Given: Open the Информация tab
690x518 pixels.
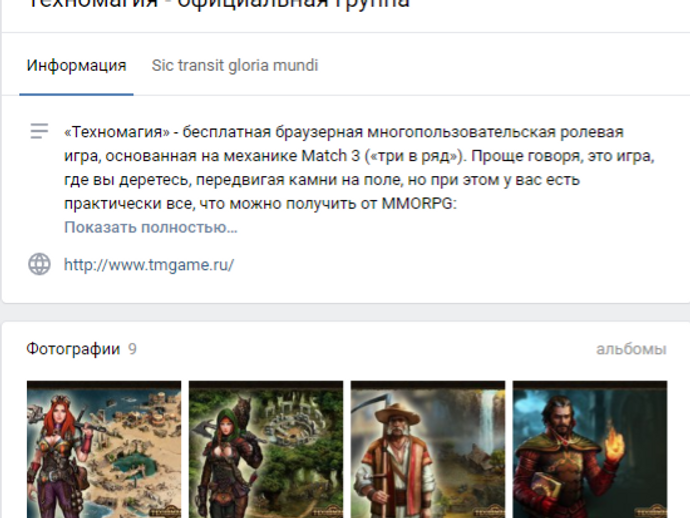Looking at the screenshot, I should point(76,66).
